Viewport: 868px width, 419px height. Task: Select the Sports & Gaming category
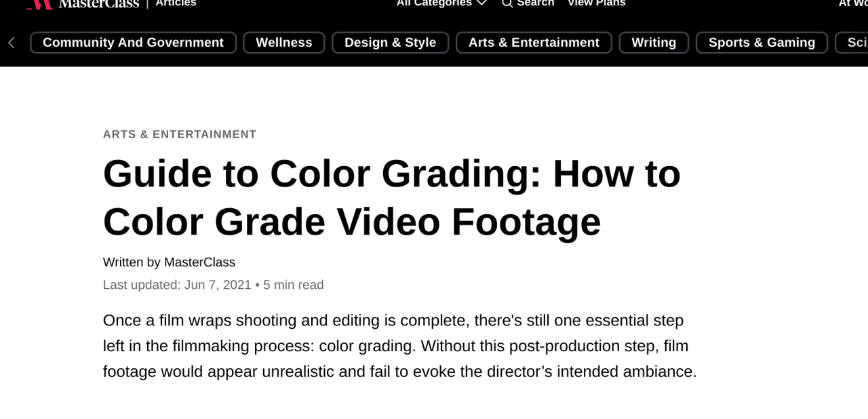click(762, 43)
